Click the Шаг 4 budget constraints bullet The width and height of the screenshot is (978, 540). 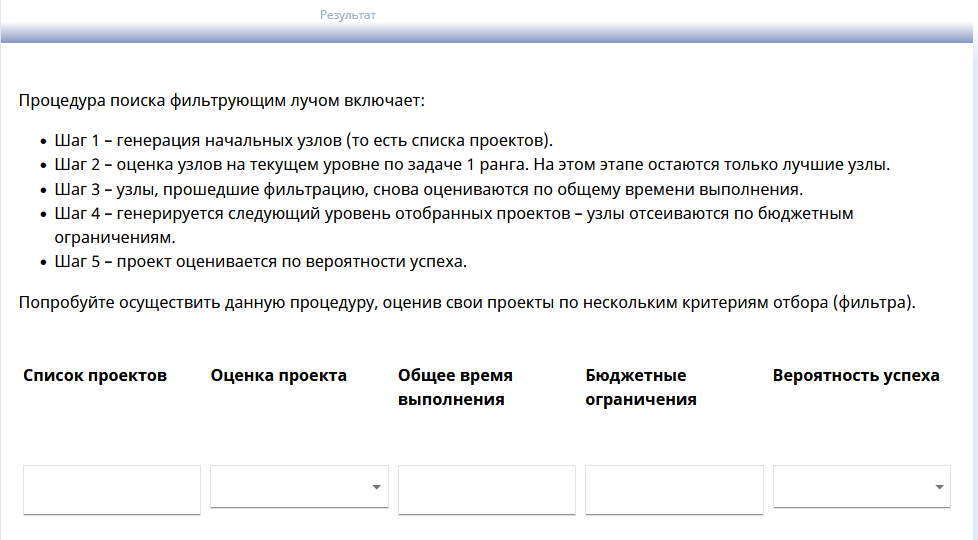tap(454, 214)
